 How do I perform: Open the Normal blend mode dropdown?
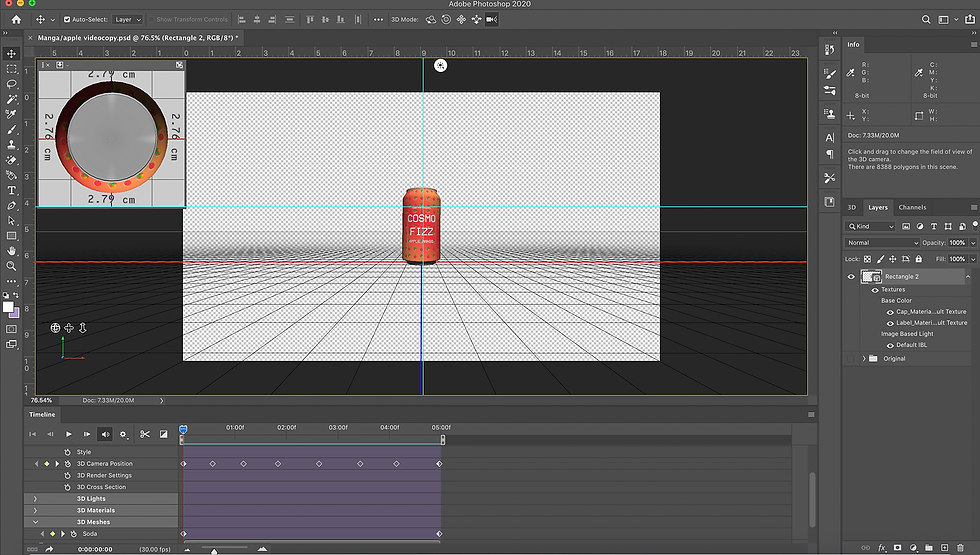pos(882,242)
